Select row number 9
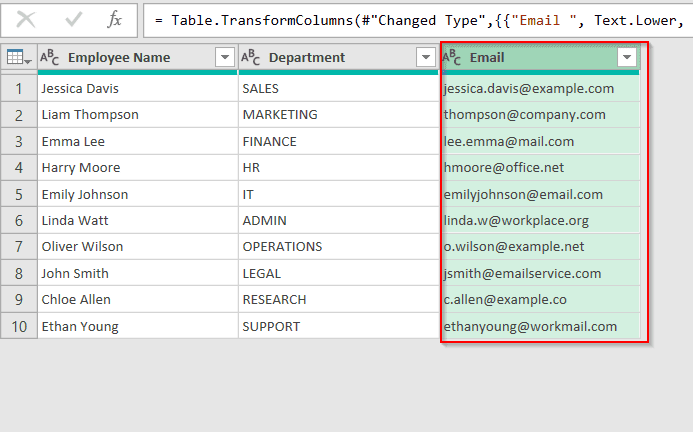This screenshot has height=432, width=693. click(x=19, y=299)
